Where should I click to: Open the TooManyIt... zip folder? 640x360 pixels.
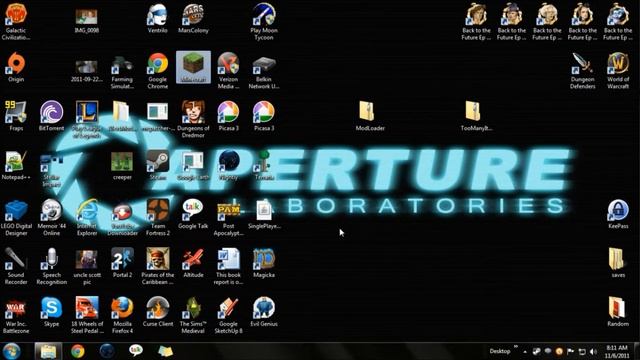pos(476,116)
